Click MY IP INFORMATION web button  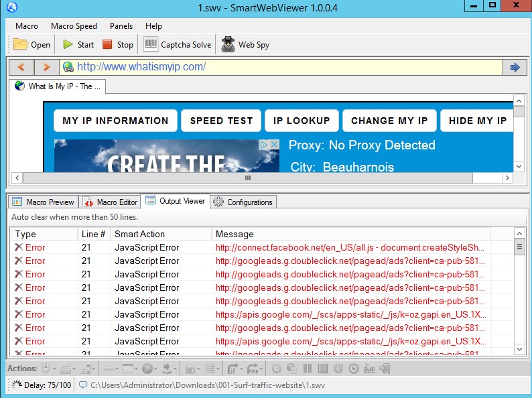click(x=115, y=121)
